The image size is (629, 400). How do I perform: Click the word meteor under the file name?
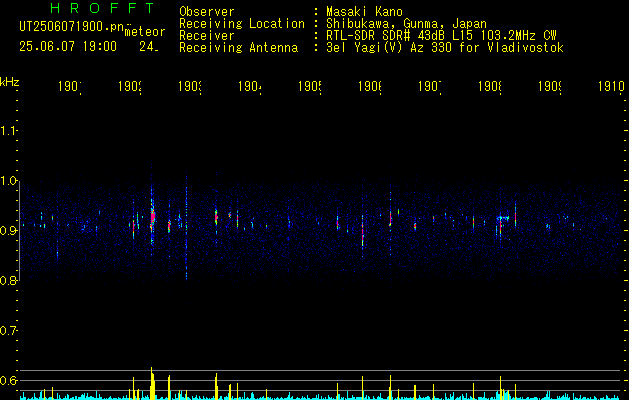[x=145, y=32]
